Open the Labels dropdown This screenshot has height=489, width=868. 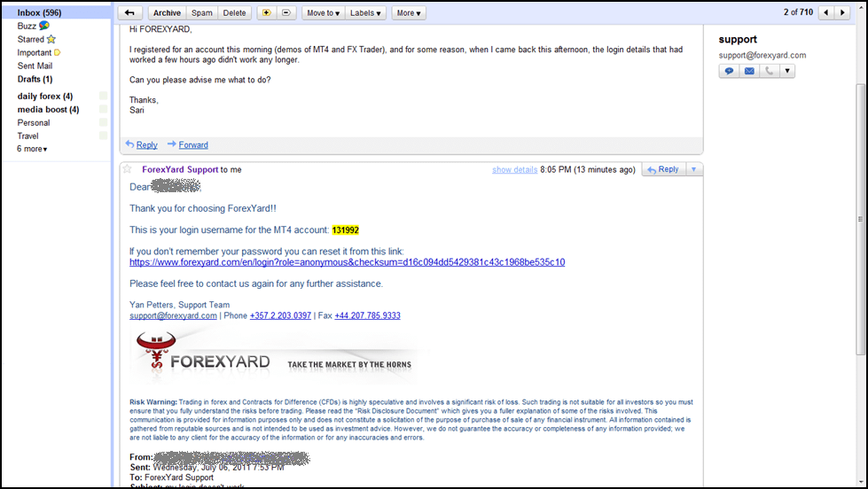[x=365, y=12]
